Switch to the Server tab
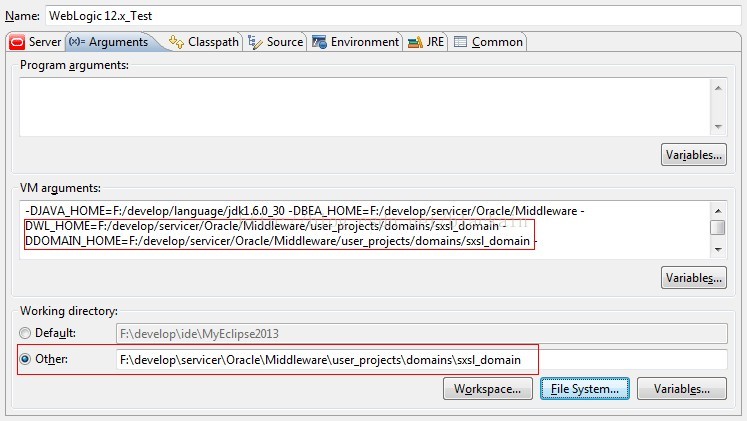This screenshot has height=421, width=747. click(36, 42)
